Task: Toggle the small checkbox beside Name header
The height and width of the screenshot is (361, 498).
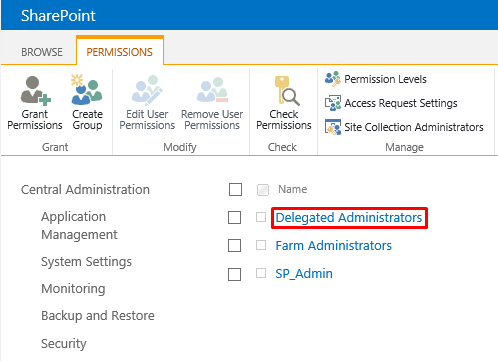Action: click(263, 190)
